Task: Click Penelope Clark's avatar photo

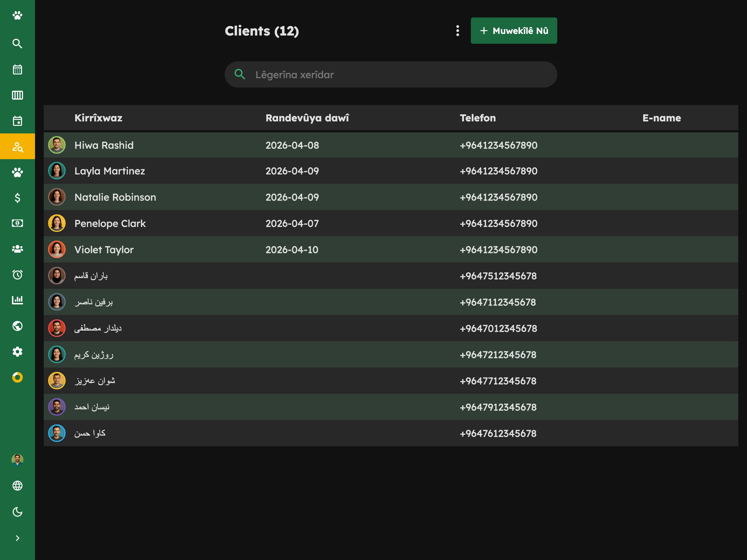Action: pos(57,223)
